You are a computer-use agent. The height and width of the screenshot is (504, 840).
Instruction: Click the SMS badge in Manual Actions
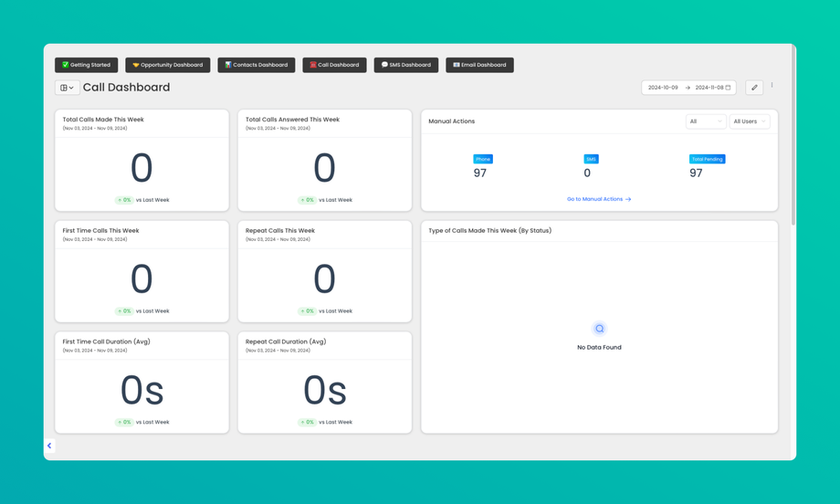[591, 159]
